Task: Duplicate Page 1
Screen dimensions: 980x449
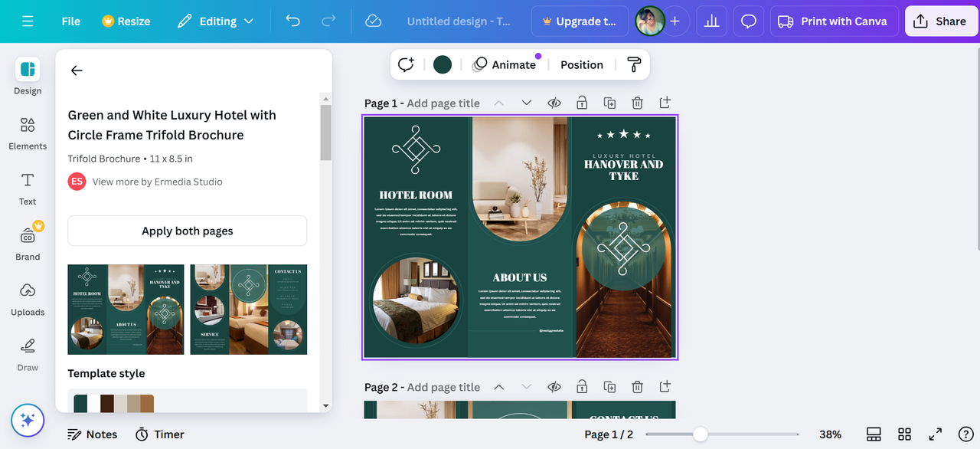Action: point(609,103)
